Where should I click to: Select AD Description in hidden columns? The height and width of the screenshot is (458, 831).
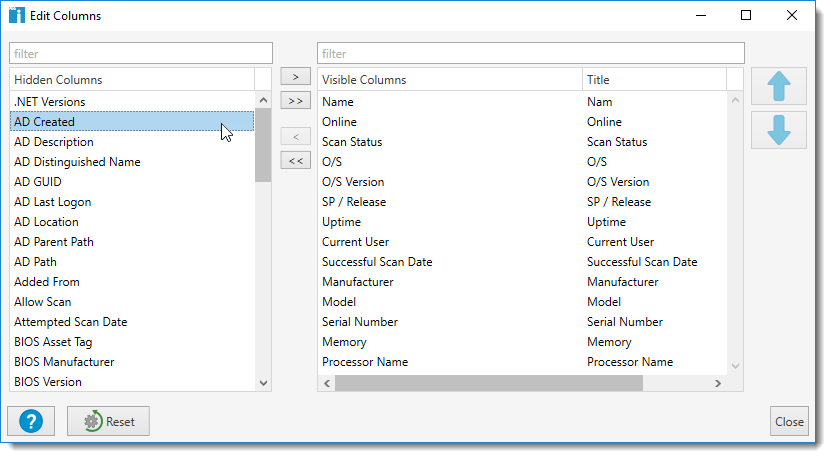point(54,142)
